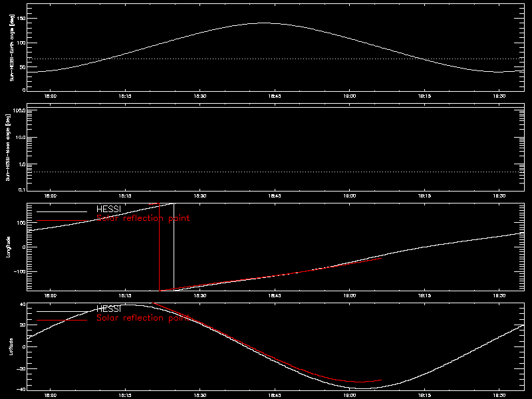Viewport: 532px width, 399px height.
Task: Click the 50 tick label on Earth angle axis
Action: 23,67
